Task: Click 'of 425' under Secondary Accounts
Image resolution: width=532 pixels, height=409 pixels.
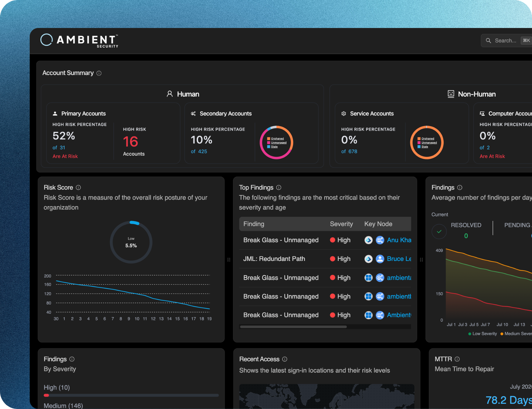Action: pos(199,152)
